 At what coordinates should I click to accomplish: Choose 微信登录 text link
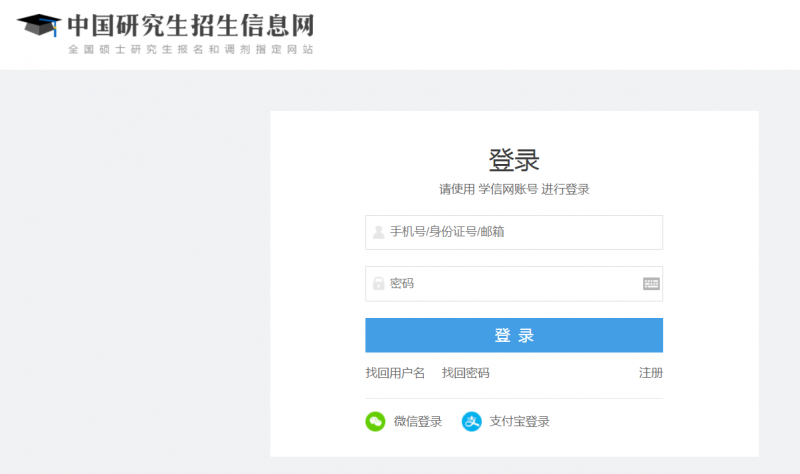tap(417, 421)
